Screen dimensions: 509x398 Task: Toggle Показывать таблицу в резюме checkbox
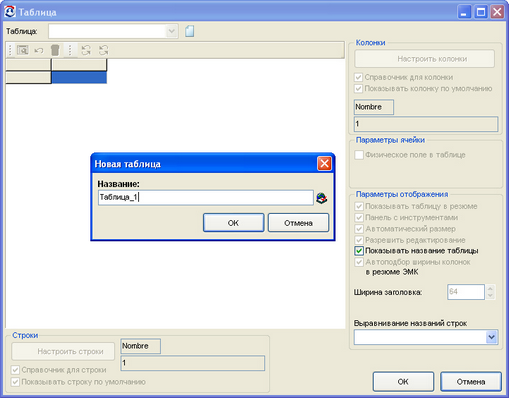click(x=359, y=206)
